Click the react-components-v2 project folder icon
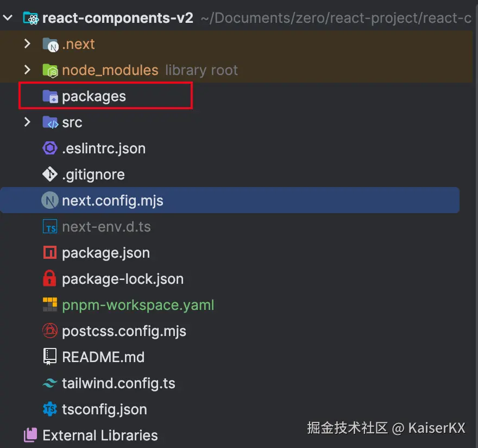The image size is (478, 448). pos(31,18)
